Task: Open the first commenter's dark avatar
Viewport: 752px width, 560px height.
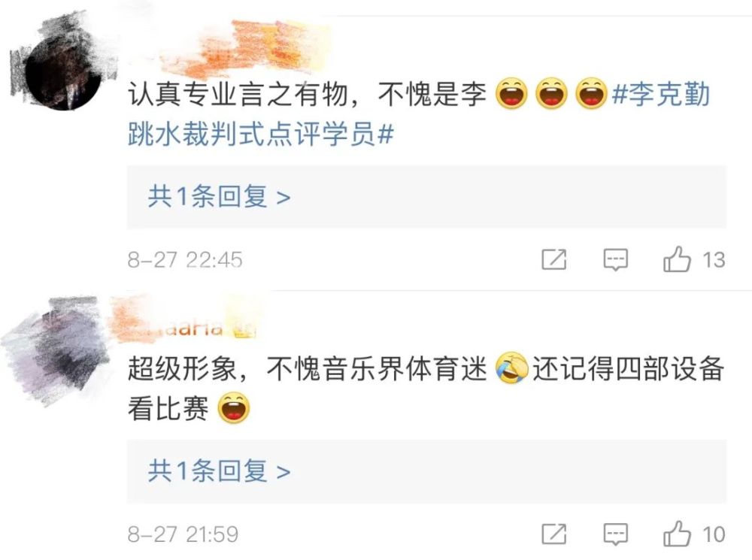Action: tap(62, 72)
